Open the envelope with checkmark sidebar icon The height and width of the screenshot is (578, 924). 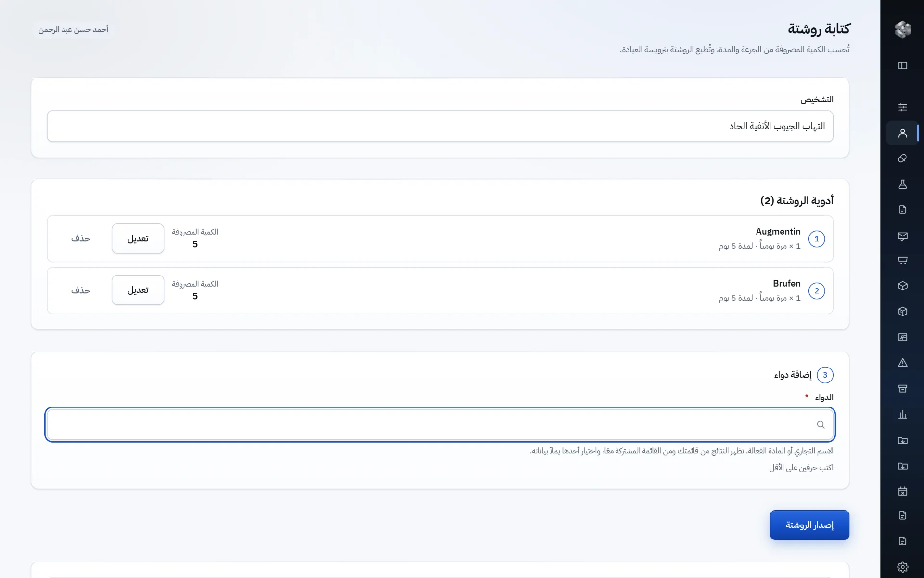tap(902, 236)
